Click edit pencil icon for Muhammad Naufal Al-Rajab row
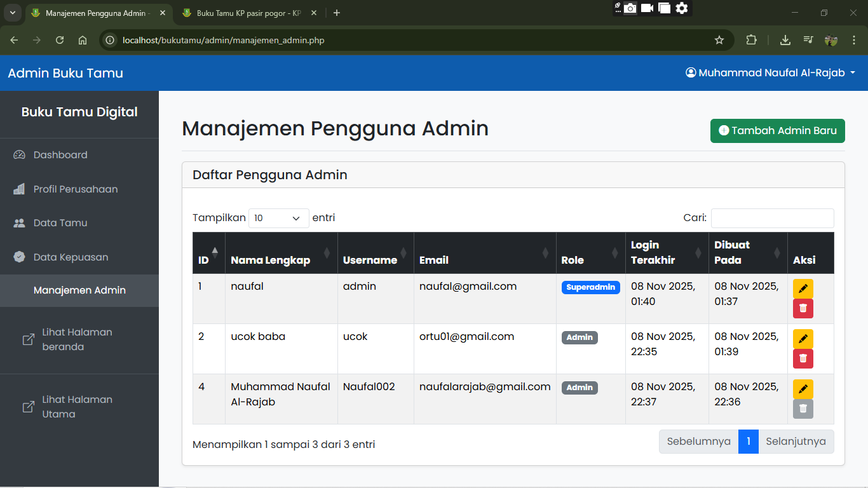The height and width of the screenshot is (488, 868). point(803,389)
